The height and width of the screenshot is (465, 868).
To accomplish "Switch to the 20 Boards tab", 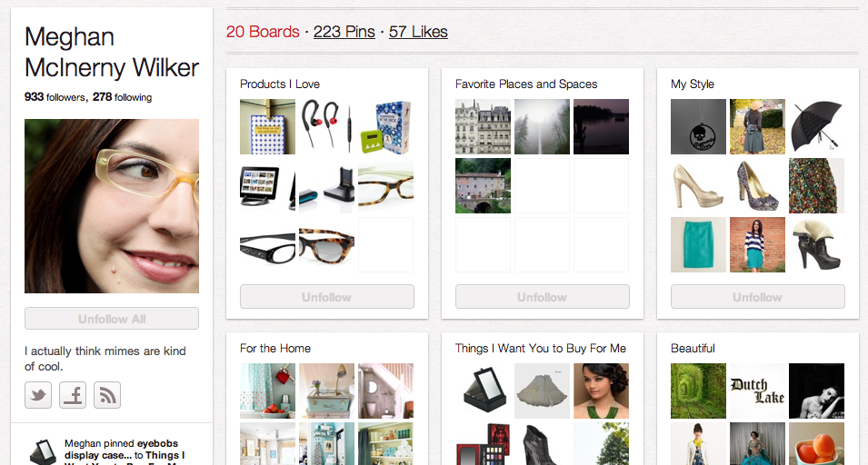I will [263, 32].
